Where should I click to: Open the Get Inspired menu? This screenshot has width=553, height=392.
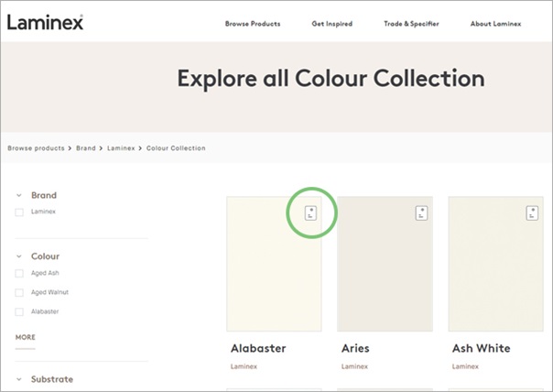pos(332,24)
